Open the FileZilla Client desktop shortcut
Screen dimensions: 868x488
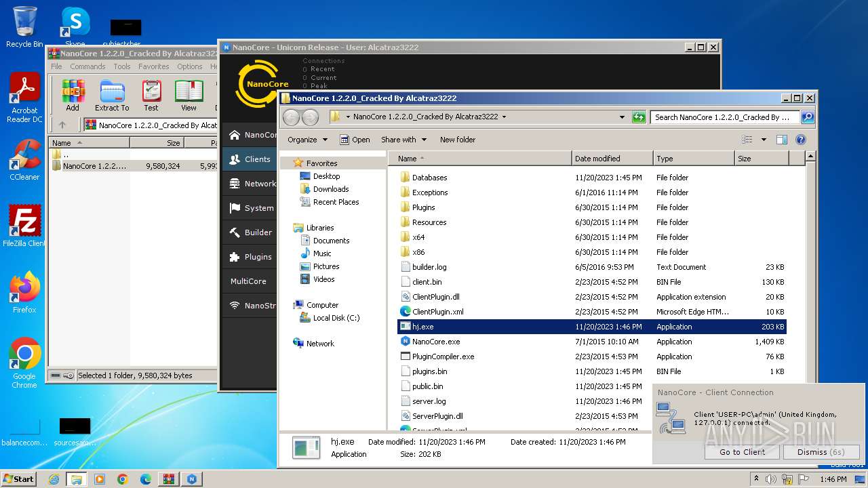[24, 226]
